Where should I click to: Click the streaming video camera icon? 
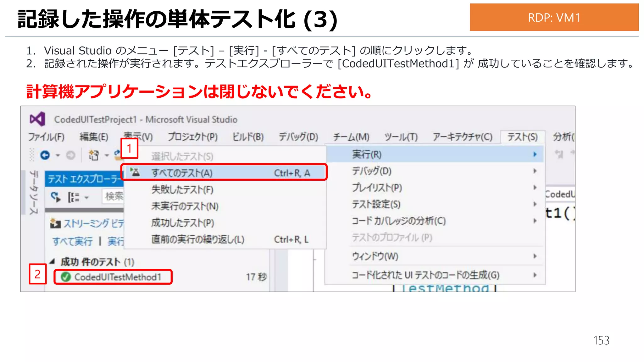pos(55,223)
